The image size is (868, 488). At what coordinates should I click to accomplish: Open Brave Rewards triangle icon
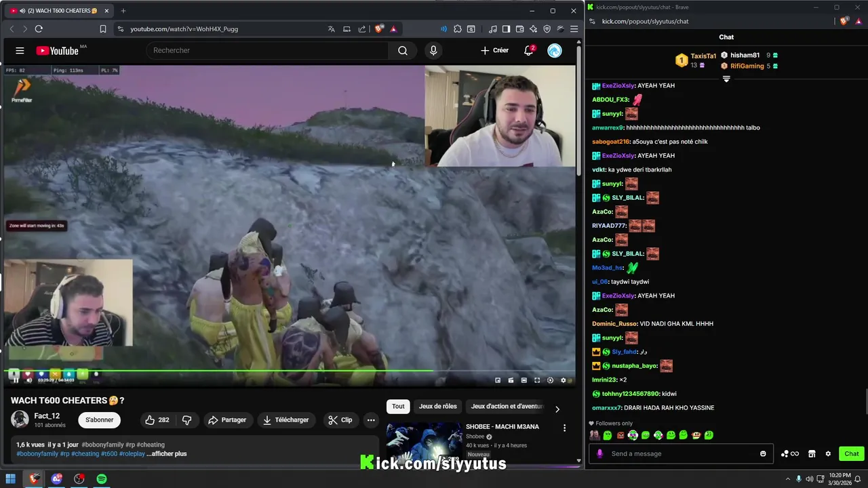click(393, 29)
